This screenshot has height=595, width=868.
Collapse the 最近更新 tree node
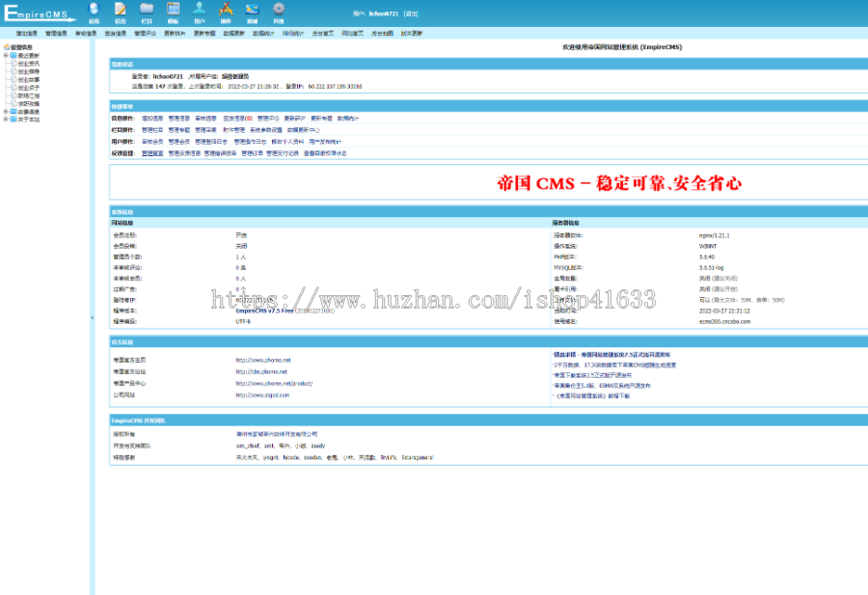point(6,55)
